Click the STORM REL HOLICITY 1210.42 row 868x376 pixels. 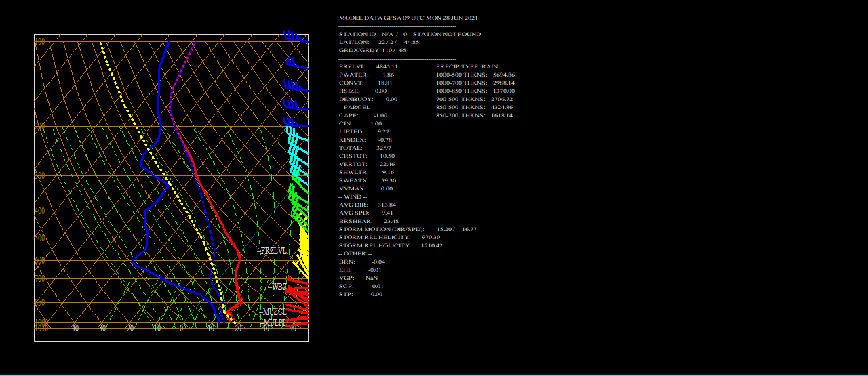point(391,245)
